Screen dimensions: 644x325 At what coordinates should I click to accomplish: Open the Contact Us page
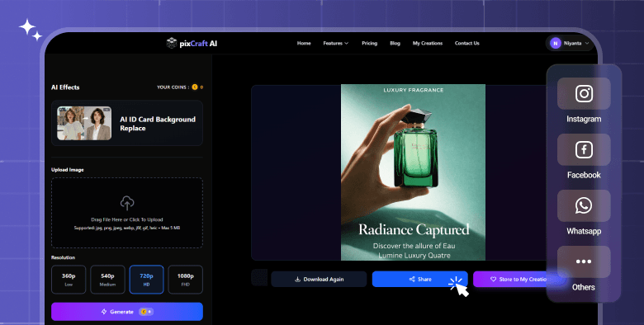click(467, 43)
